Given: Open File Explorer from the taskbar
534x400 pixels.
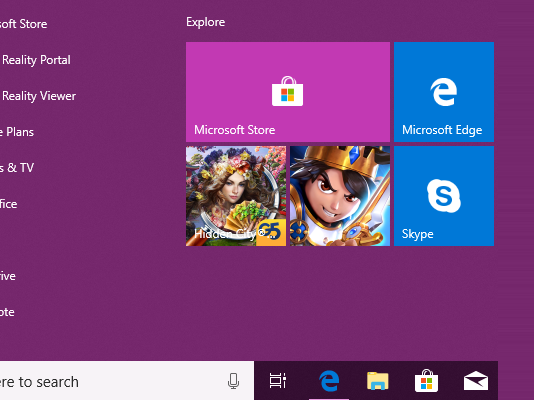Looking at the screenshot, I should pos(378,381).
